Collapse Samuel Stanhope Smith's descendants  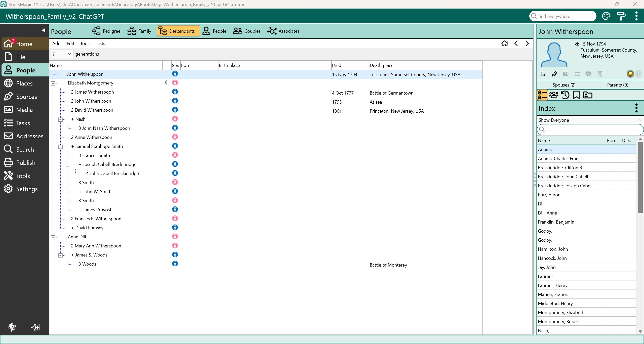[x=61, y=147]
